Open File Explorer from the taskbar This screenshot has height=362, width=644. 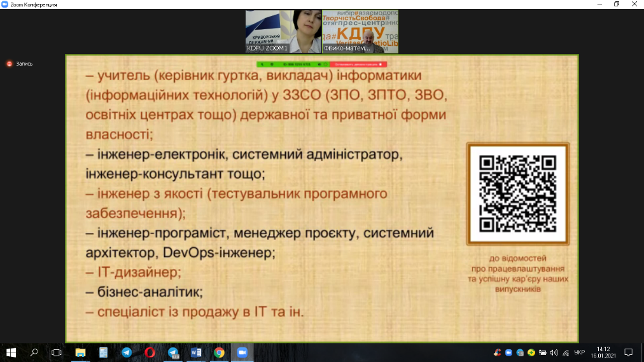tap(80, 352)
